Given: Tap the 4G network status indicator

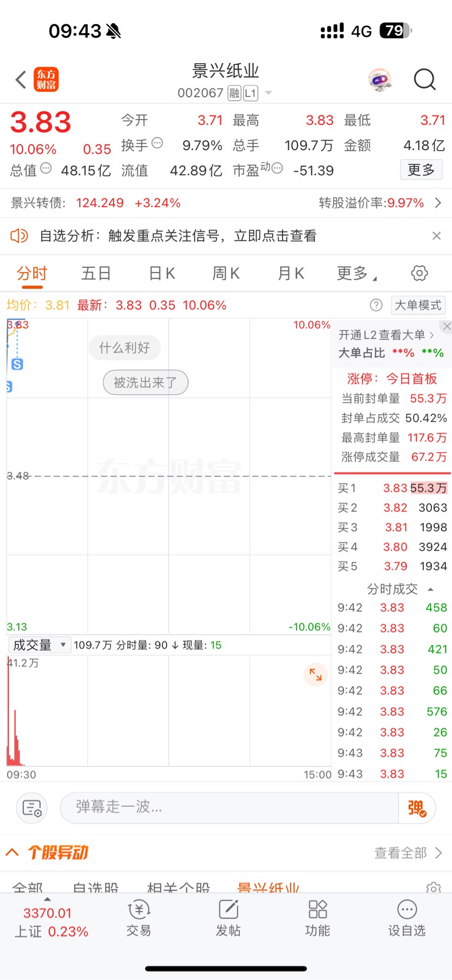Looking at the screenshot, I should coord(361,31).
